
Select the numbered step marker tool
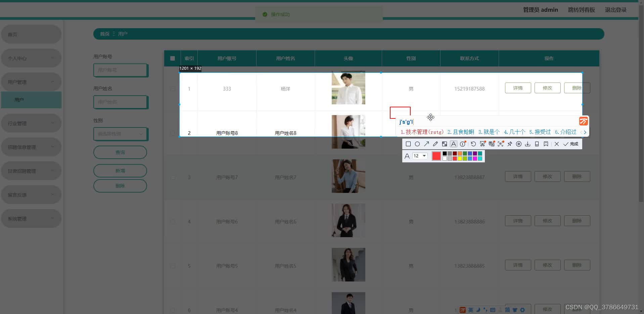[x=463, y=144]
